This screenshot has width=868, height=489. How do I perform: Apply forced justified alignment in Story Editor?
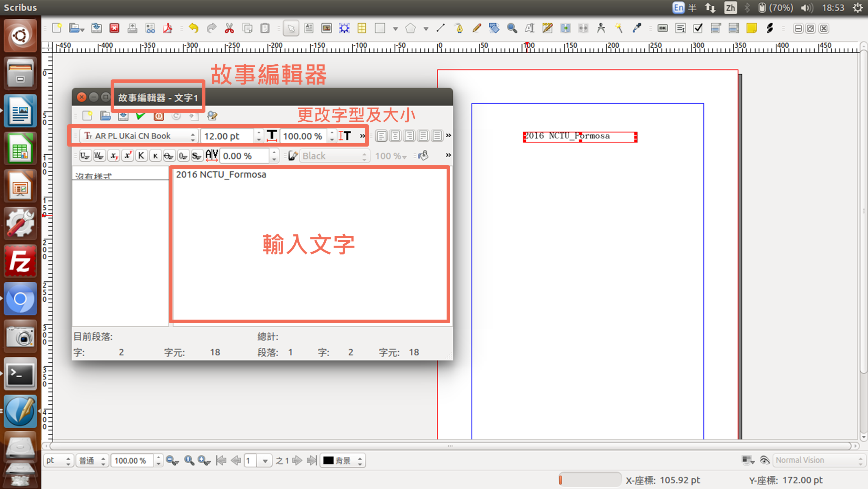(437, 136)
